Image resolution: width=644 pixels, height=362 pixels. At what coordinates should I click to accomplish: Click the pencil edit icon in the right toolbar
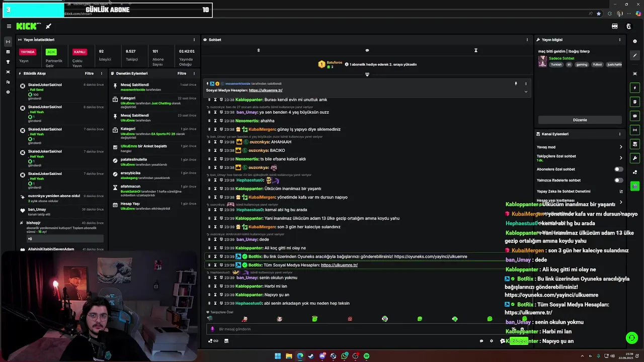pyautogui.click(x=635, y=56)
